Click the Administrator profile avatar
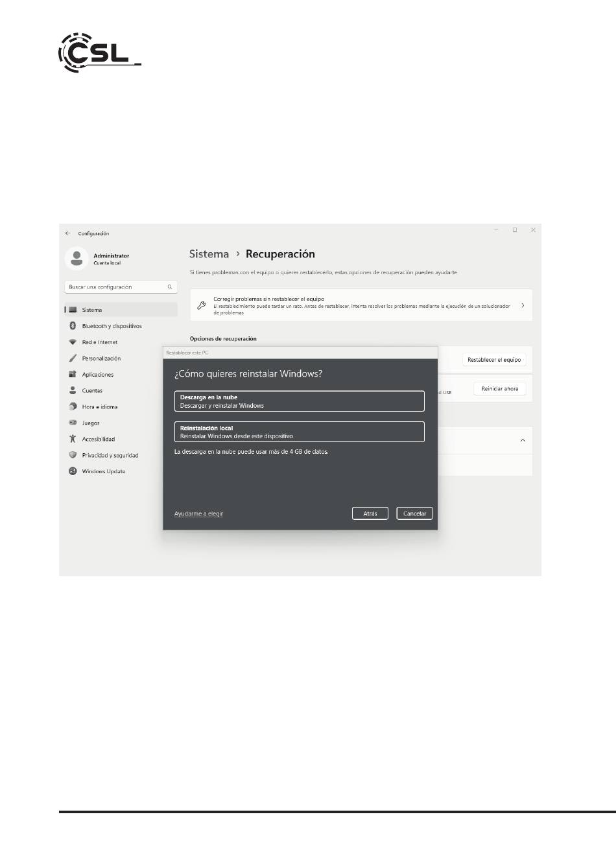This screenshot has width=616, height=868. click(x=77, y=259)
